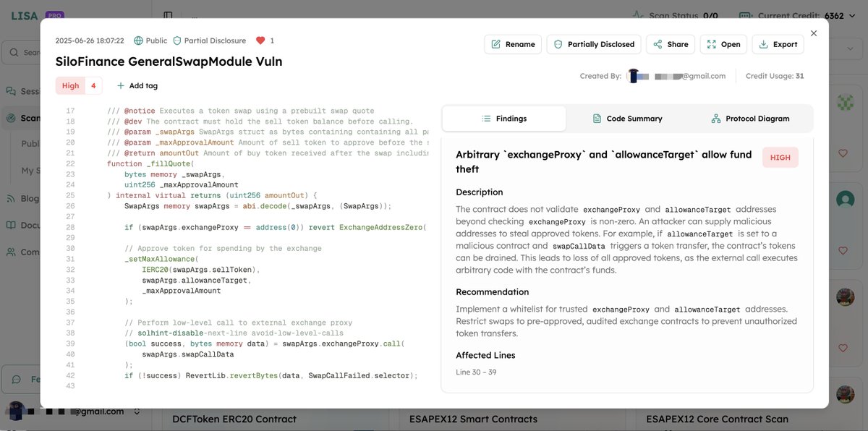Click the sidebar search field

(x=22, y=52)
